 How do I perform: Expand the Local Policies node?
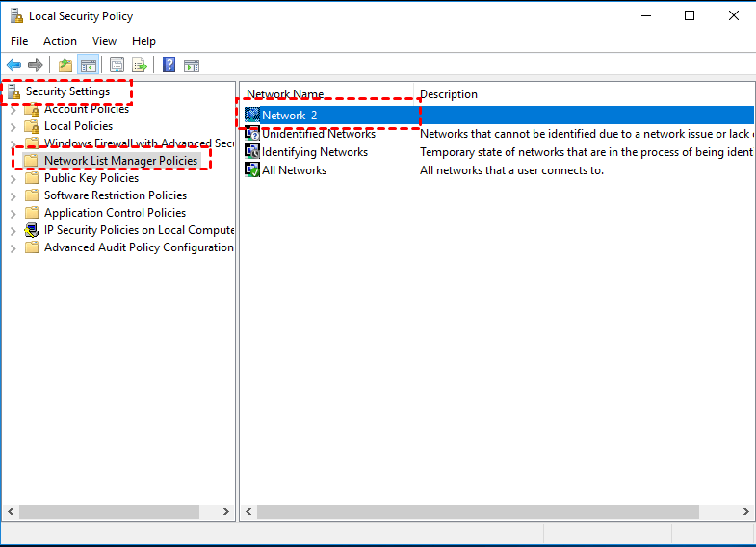click(13, 126)
